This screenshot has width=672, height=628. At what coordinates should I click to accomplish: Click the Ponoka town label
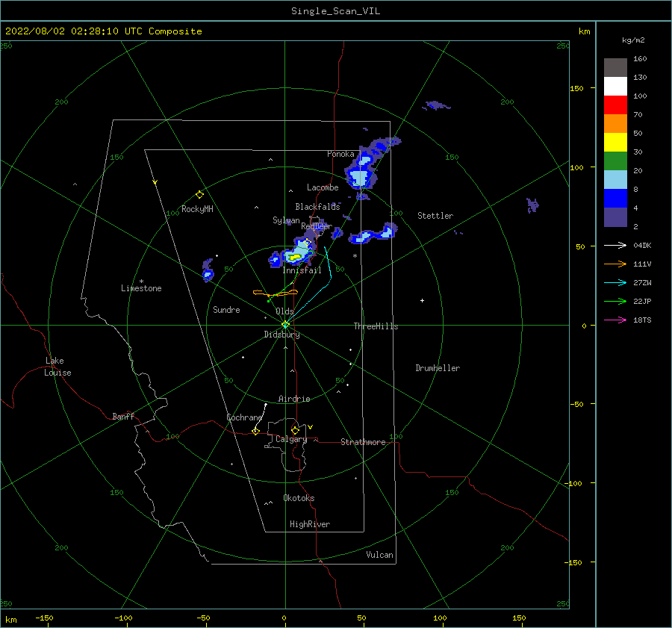pos(340,154)
